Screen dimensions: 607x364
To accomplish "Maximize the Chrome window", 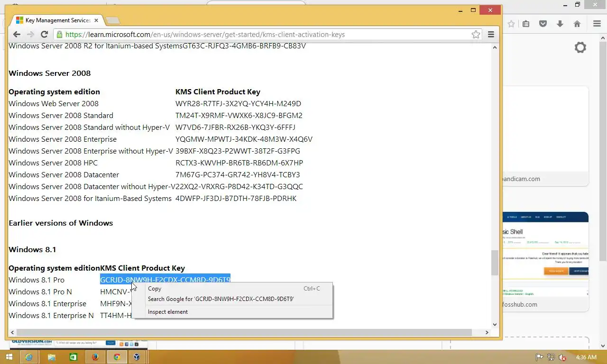I will click(473, 10).
